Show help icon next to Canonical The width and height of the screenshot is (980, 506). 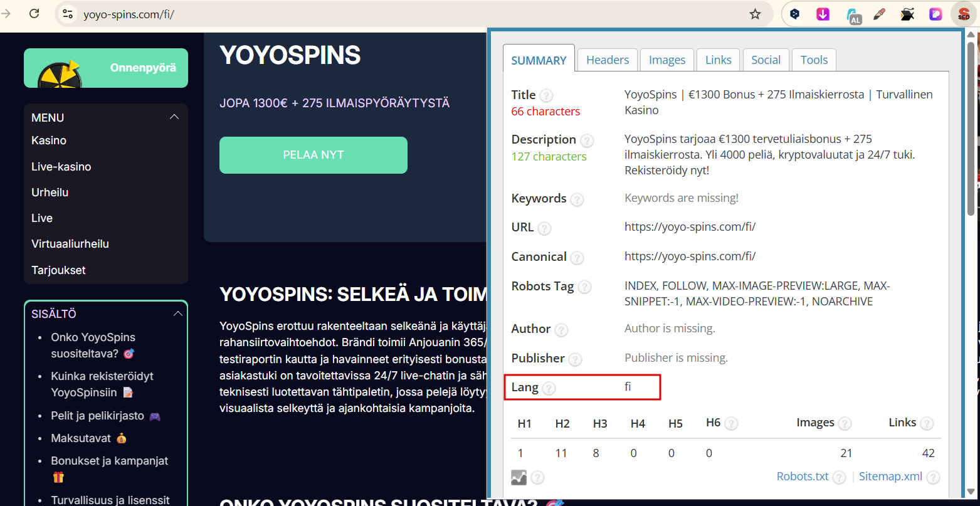[x=577, y=258]
